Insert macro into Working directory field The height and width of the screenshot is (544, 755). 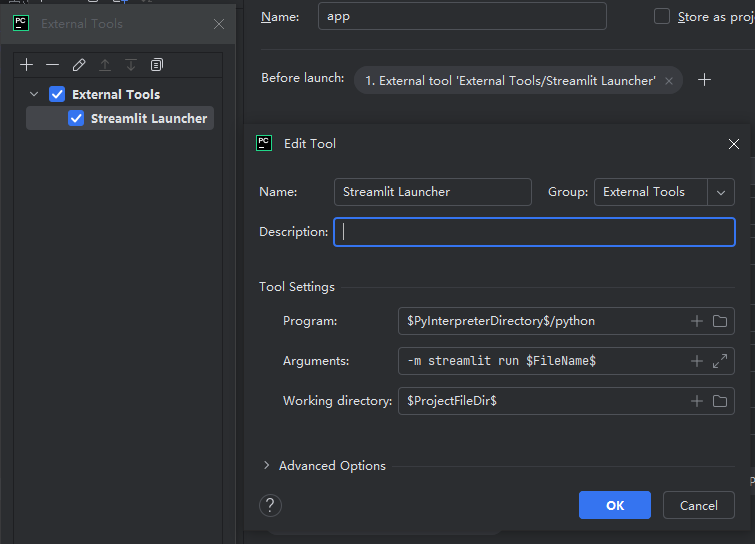point(697,401)
